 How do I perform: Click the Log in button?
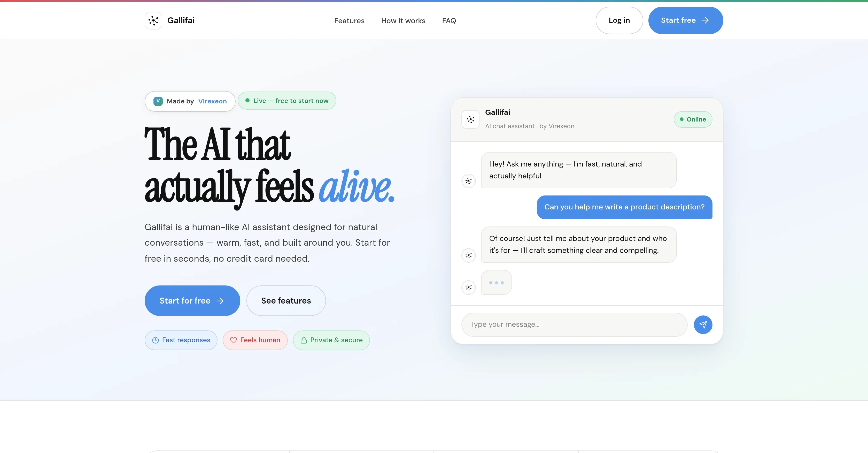[619, 20]
